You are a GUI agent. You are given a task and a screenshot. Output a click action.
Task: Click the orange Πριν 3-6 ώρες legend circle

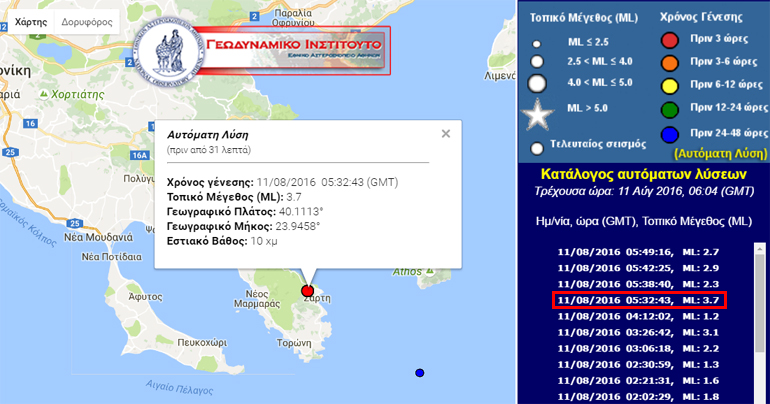pos(669,63)
